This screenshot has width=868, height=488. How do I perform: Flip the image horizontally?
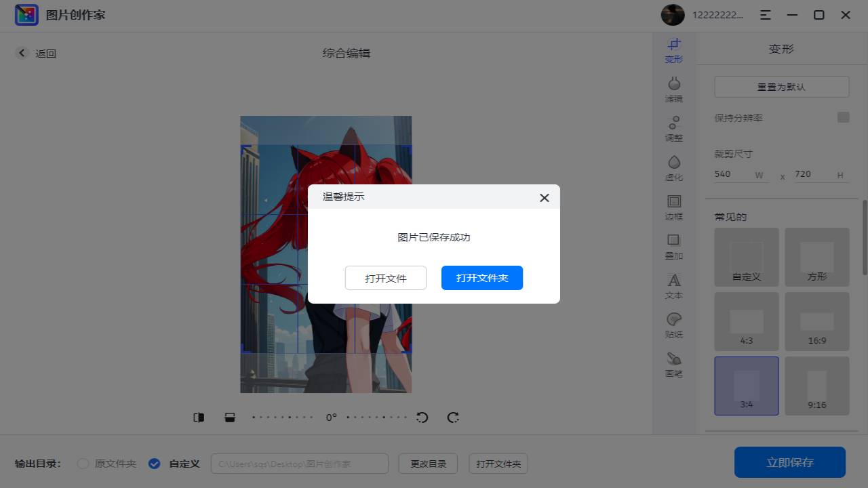coord(198,418)
